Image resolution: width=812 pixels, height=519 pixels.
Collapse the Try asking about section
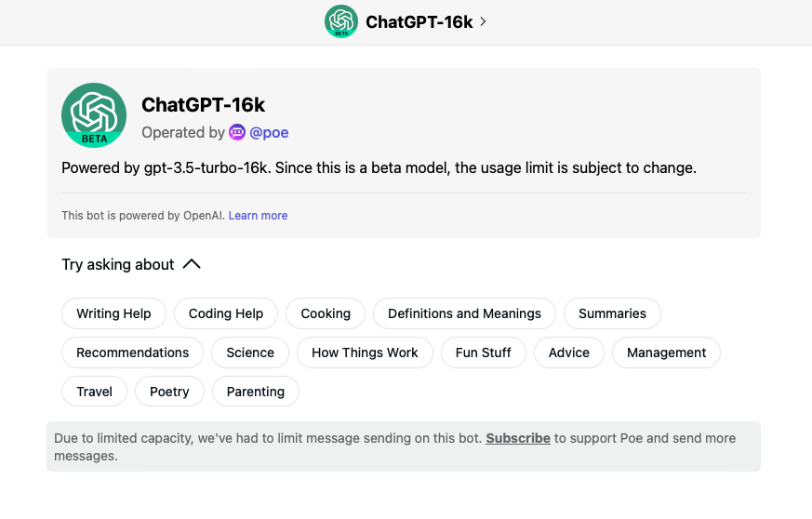click(192, 264)
